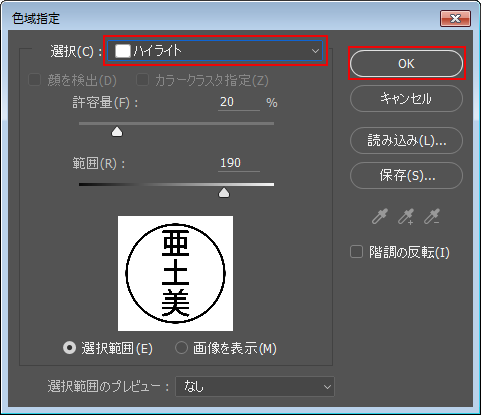Click the 範囲 slider handle on gradient bar
This screenshot has width=481, height=415.
[x=224, y=193]
